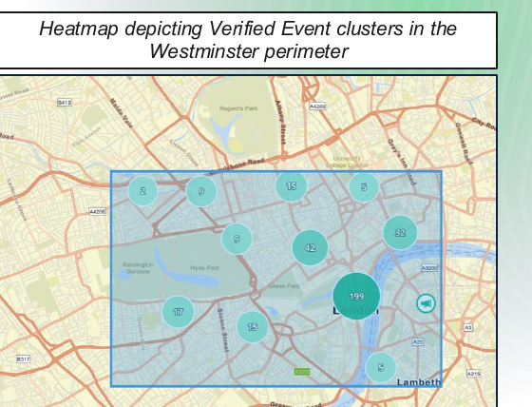This screenshot has height=407, width=532.
Task: Select the cluster marker labeled 2
Action: [142, 190]
